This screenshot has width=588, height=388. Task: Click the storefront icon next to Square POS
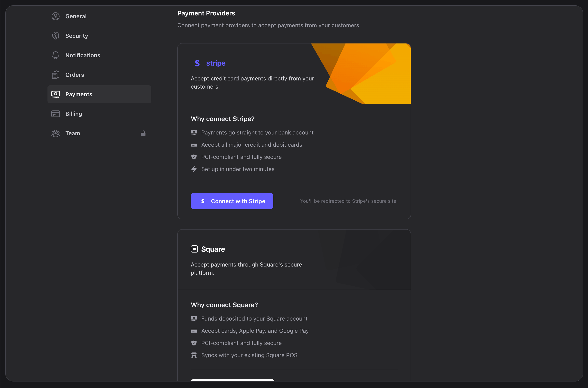[194, 355]
